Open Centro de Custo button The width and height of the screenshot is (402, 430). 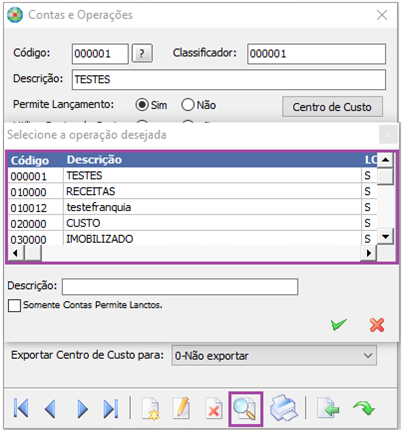point(332,107)
